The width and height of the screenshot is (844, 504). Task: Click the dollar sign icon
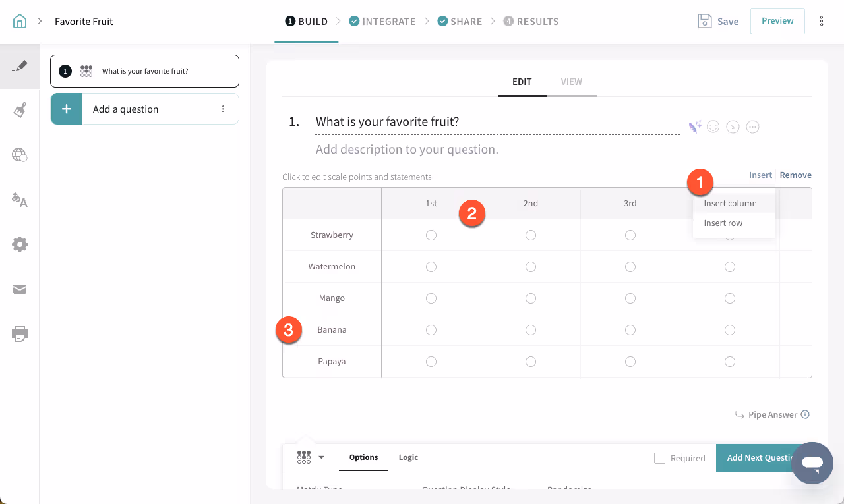coord(733,126)
